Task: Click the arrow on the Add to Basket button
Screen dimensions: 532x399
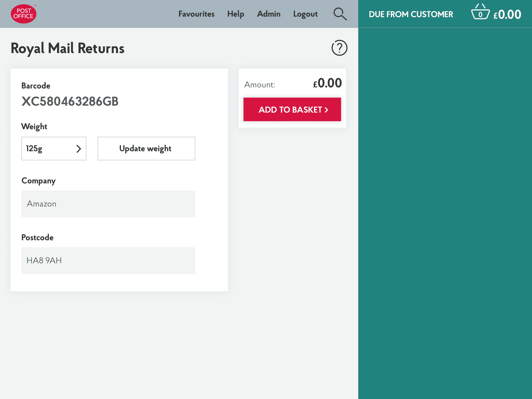Action: coord(326,110)
